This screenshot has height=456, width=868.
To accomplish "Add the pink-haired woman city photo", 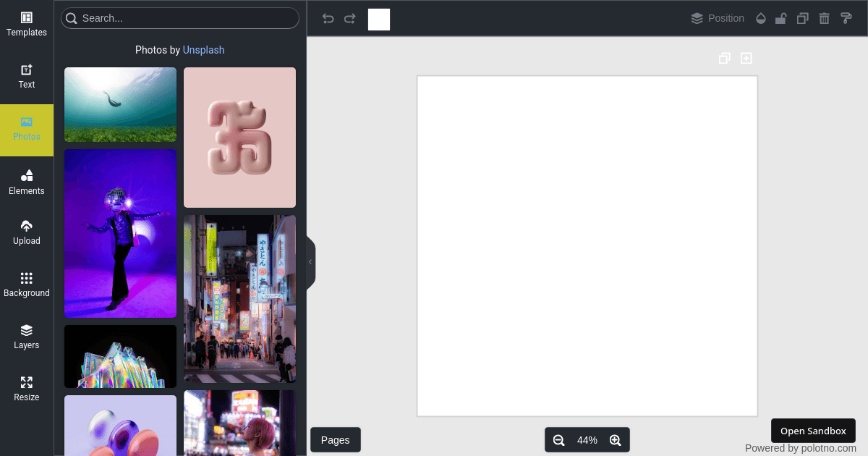I will point(239,423).
